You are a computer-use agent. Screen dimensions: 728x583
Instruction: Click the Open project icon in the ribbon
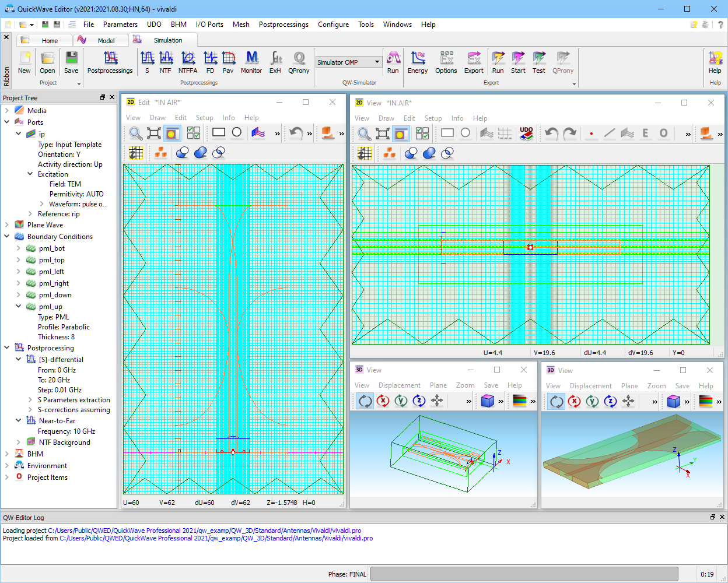(x=48, y=63)
